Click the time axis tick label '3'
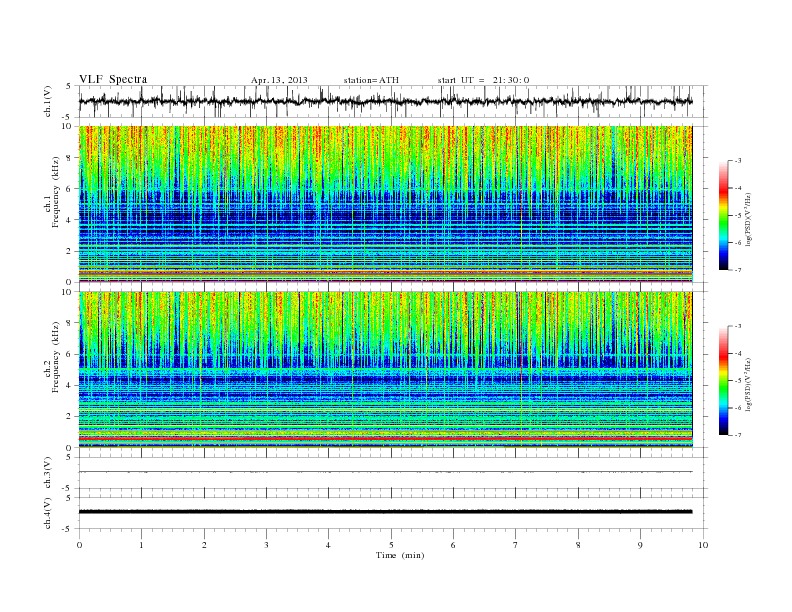 266,545
